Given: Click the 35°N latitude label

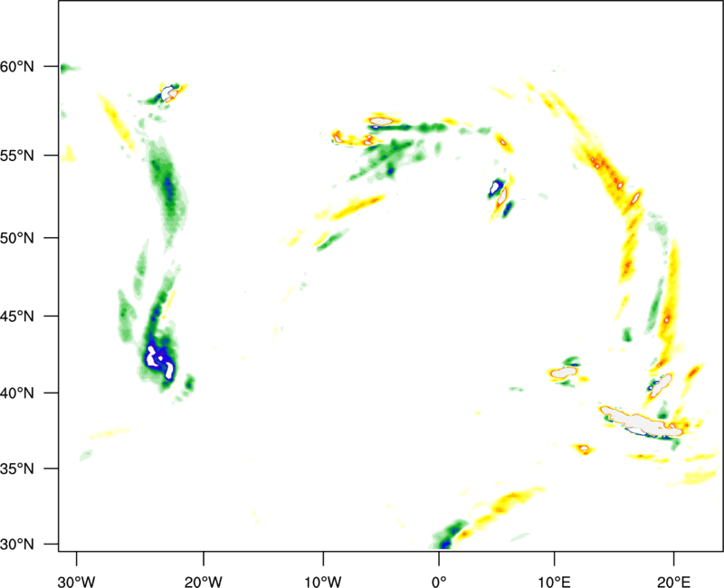Looking at the screenshot, I should click(x=17, y=469).
